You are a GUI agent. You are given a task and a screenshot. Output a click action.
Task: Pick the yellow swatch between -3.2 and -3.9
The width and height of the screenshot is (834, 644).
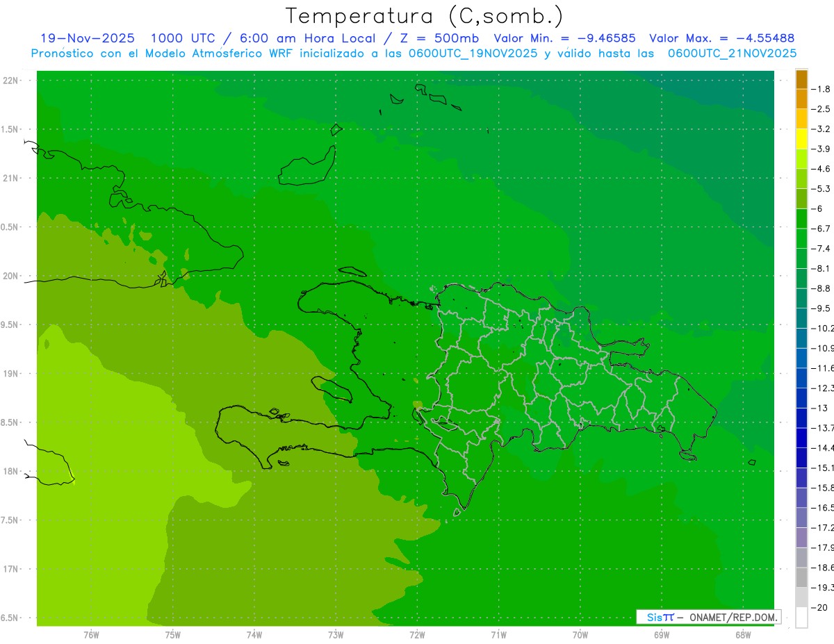pos(801,139)
